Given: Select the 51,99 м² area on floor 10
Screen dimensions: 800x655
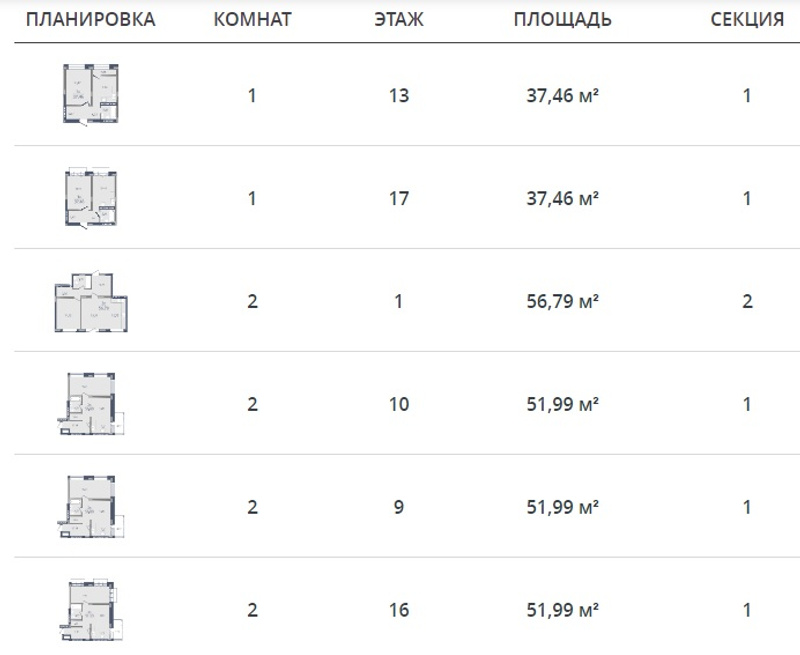Looking at the screenshot, I should click(562, 404).
